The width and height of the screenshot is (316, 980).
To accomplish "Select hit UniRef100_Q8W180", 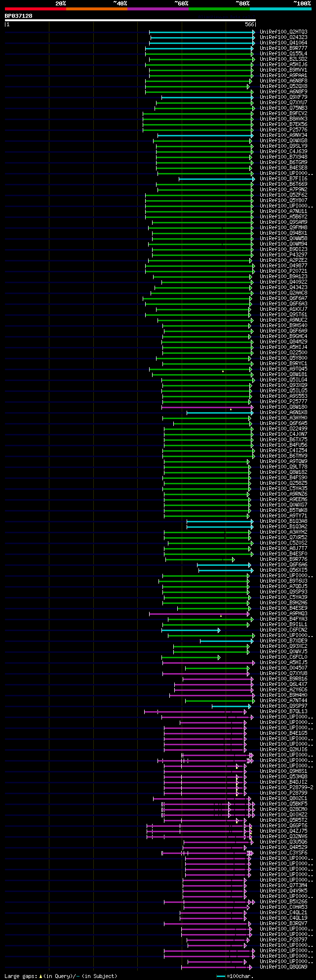I will click(x=283, y=407).
